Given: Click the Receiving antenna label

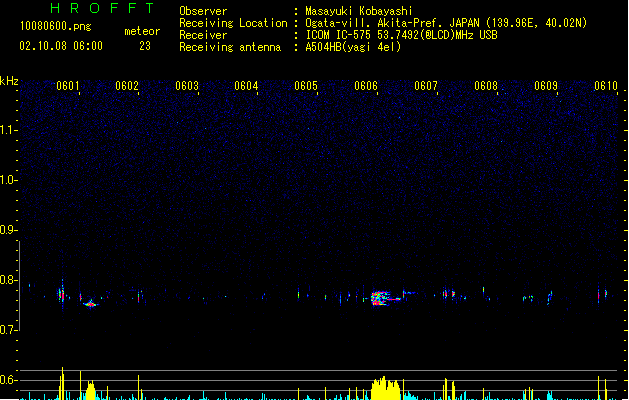Looking at the screenshot, I should (230, 47).
